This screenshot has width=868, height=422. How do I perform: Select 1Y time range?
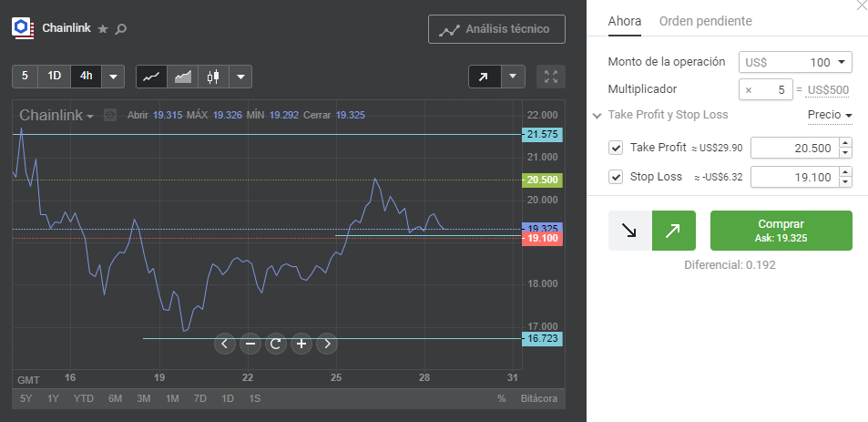point(53,398)
